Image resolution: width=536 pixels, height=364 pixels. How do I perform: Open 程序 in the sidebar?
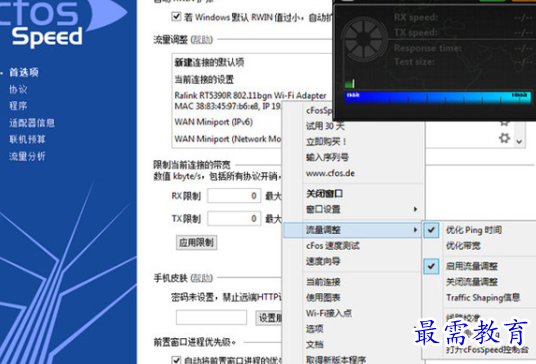point(18,106)
